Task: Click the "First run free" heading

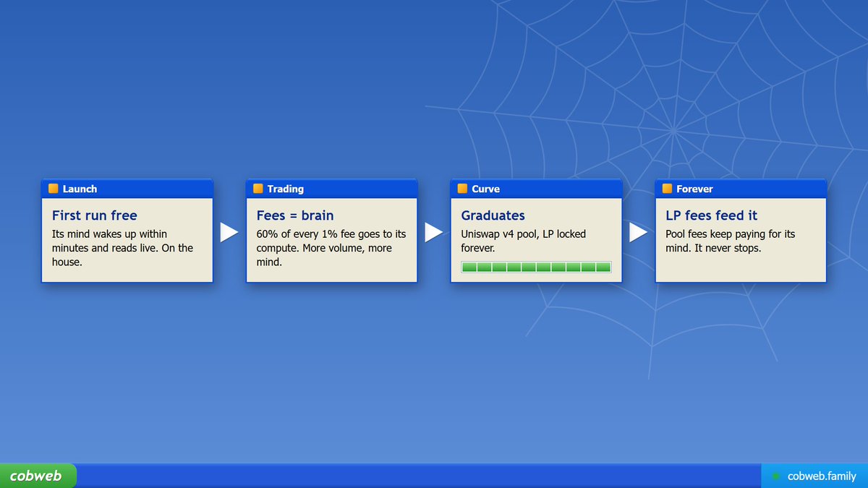Action: coord(95,215)
